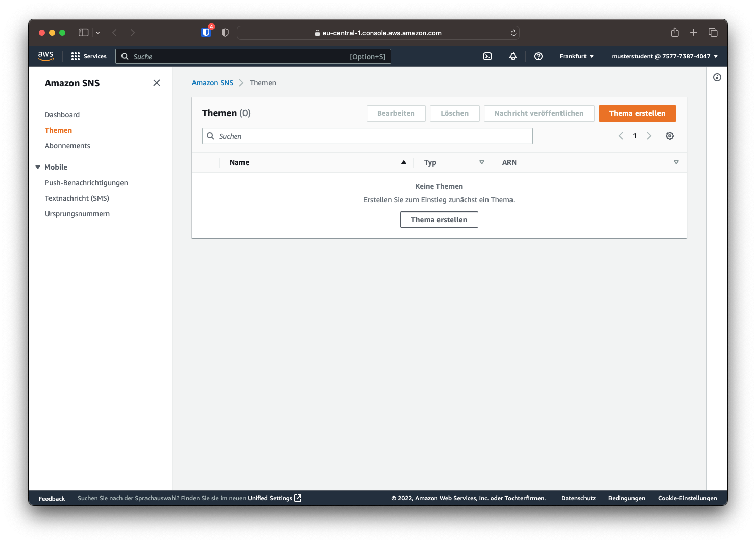Open the Bedingungen footer link
This screenshot has height=543, width=756.
627,498
